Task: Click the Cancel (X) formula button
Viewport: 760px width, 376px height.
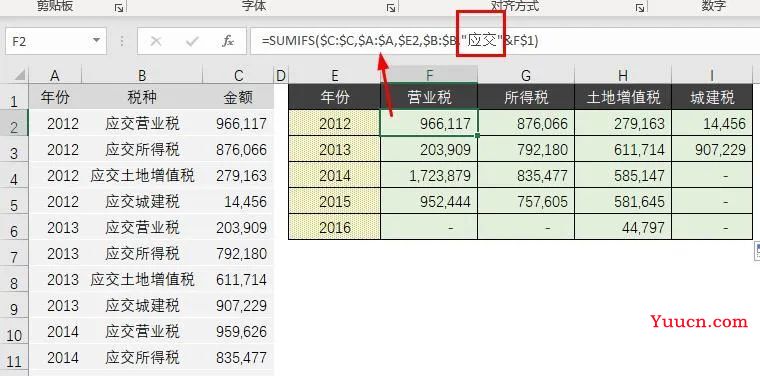Action: [156, 41]
